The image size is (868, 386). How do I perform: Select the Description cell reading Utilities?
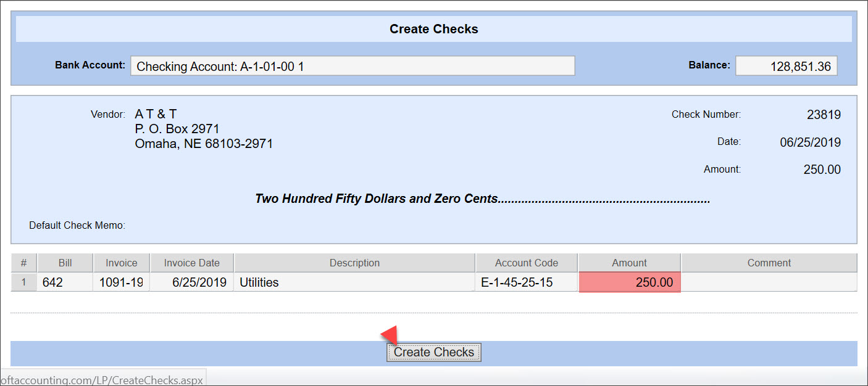354,282
